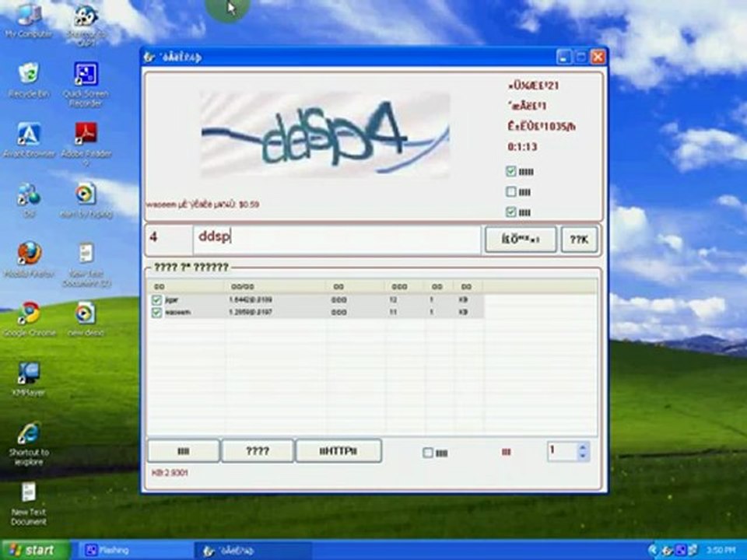This screenshot has width=747, height=560.
Task: Click the 3:50 PM taskbar clock
Action: 721,551
